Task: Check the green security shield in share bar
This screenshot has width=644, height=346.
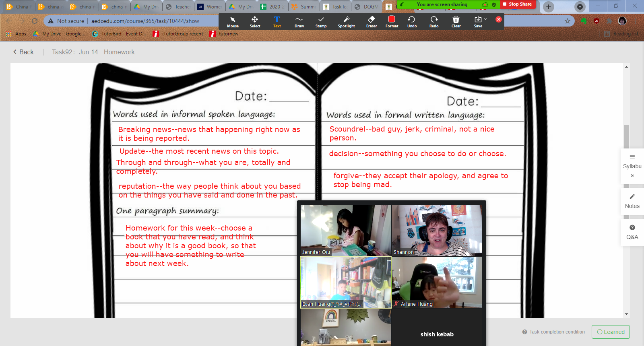Action: [494, 4]
